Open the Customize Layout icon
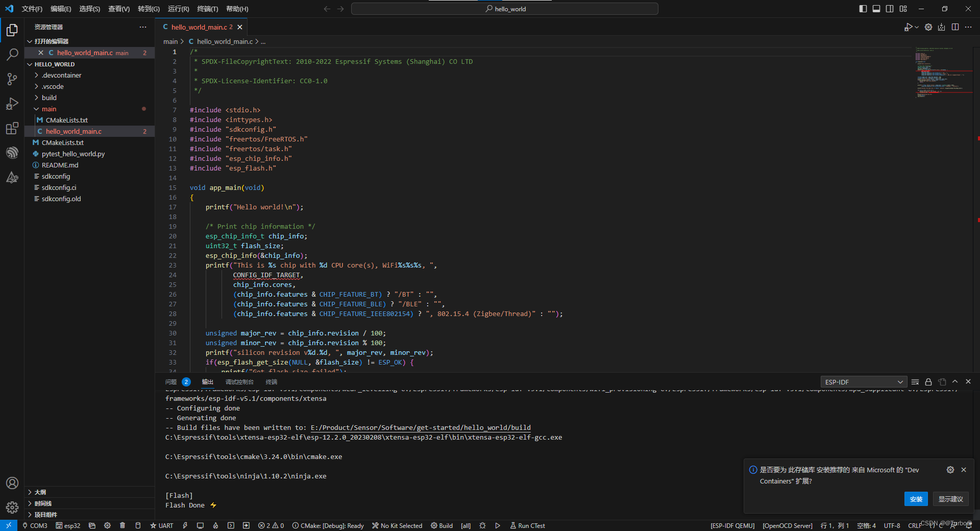The height and width of the screenshot is (531, 980). click(x=903, y=9)
